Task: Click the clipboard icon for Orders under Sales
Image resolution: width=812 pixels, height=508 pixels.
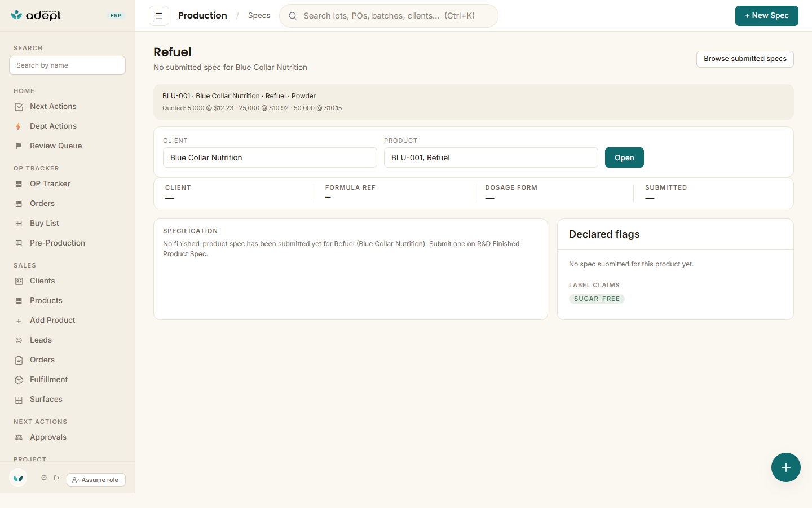Action: click(19, 360)
